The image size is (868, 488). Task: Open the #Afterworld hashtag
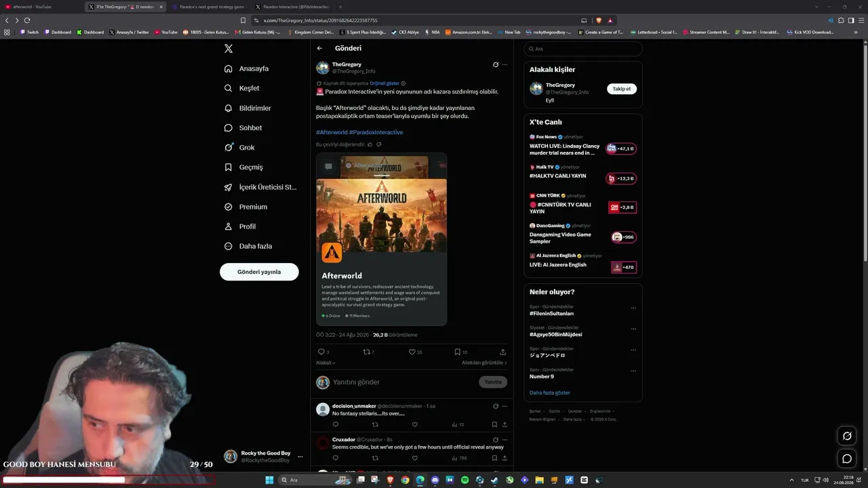tap(332, 132)
